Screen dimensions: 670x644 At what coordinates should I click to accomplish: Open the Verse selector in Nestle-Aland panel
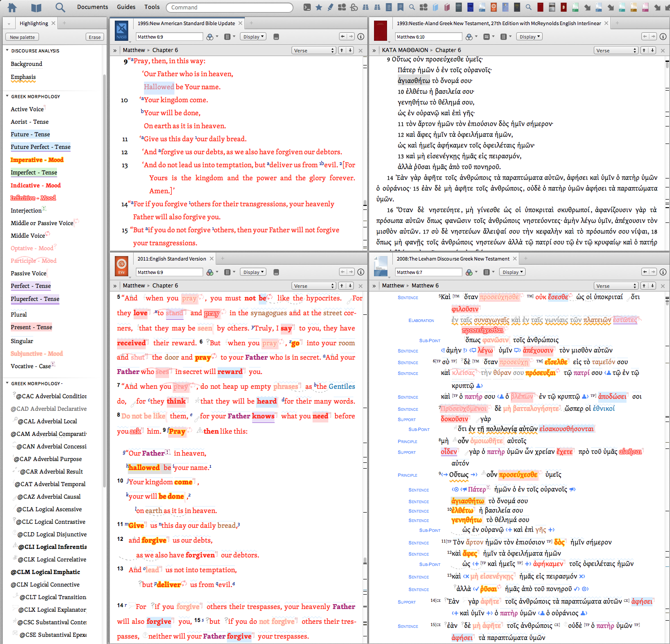tap(616, 50)
